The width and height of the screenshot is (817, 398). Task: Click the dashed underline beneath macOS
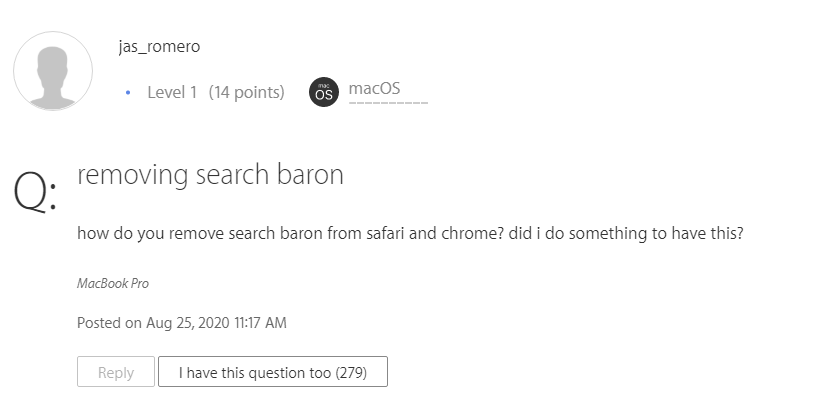(x=388, y=103)
